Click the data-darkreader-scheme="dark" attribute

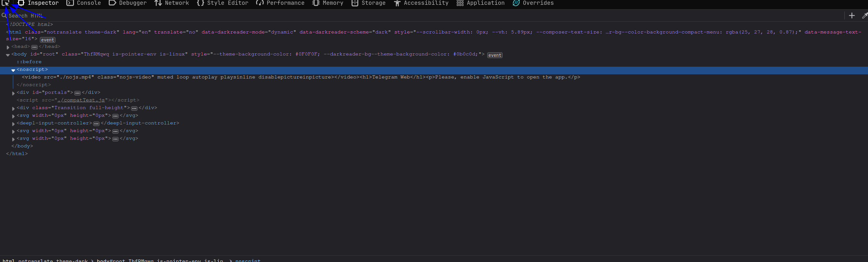[x=345, y=32]
